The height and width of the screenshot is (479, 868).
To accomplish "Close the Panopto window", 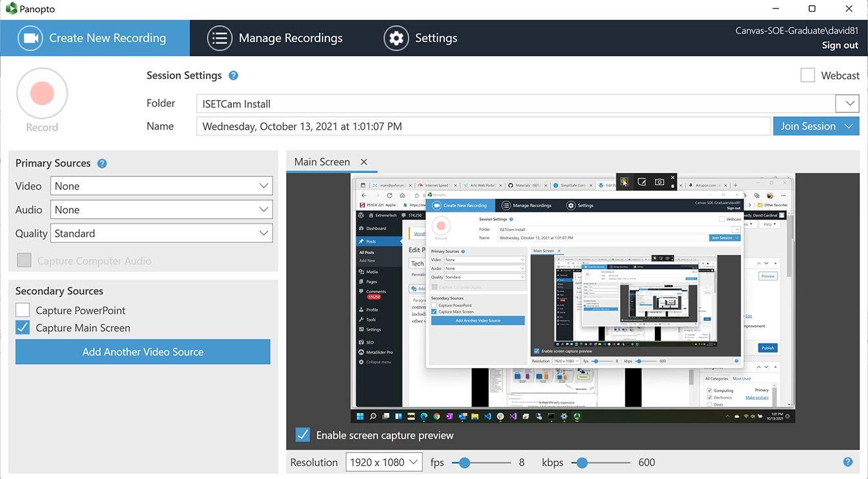I will pos(849,9).
